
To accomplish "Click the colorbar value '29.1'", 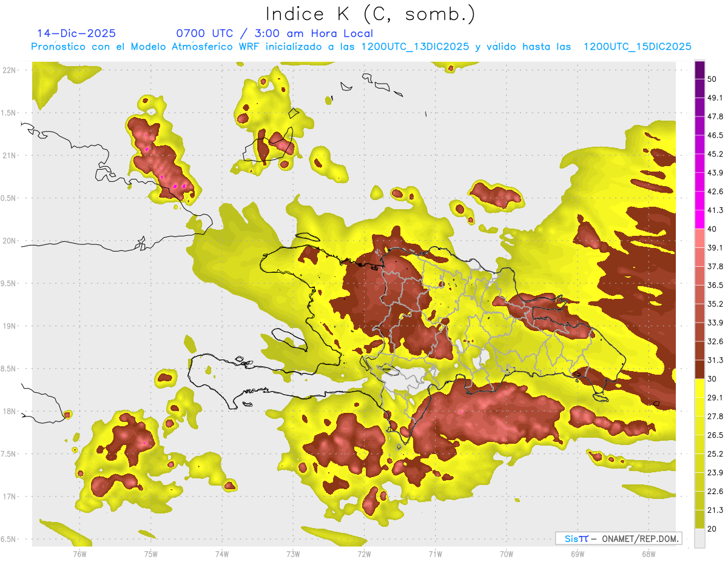I will pos(715,397).
